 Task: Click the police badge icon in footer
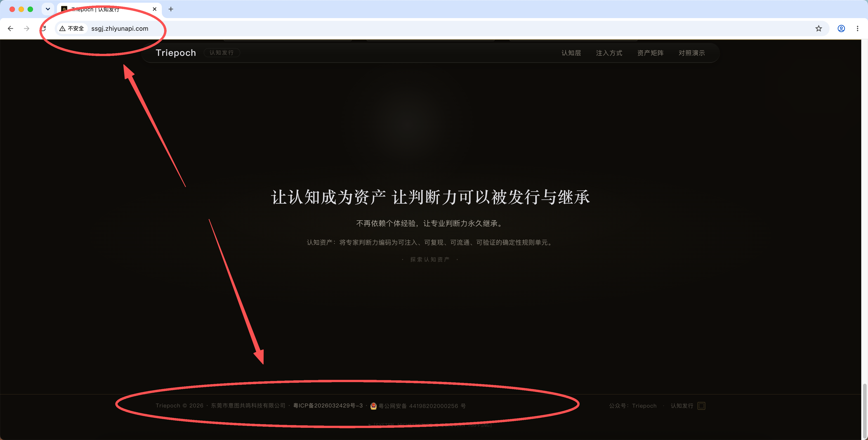[373, 406]
